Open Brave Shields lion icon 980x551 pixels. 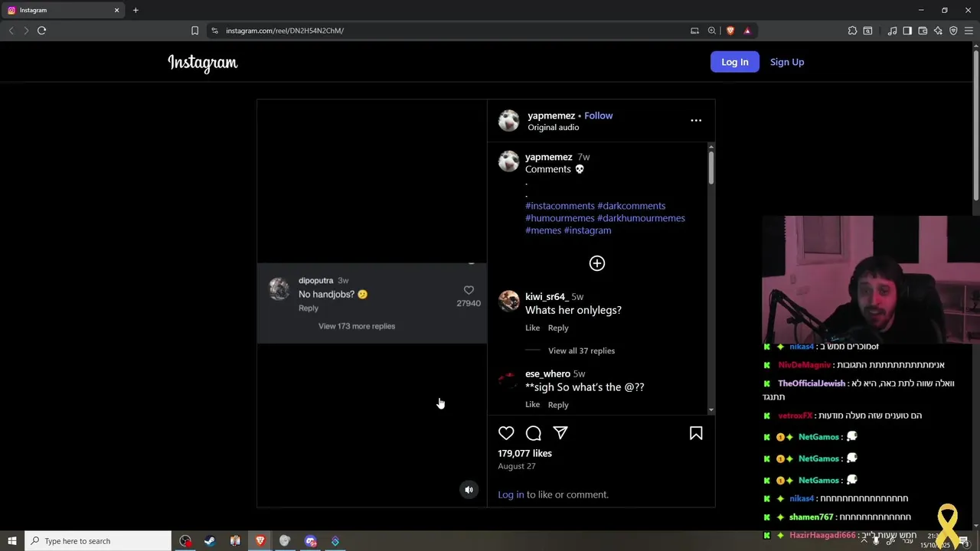click(x=730, y=31)
